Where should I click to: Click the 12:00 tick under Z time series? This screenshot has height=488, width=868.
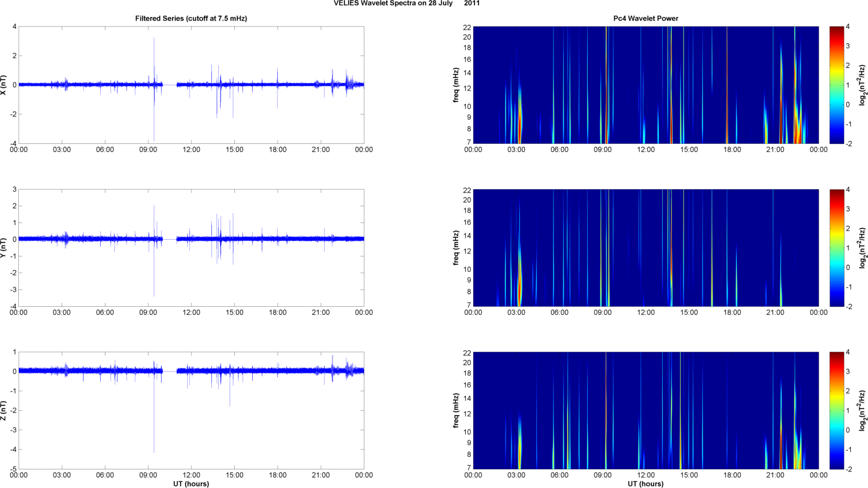[191, 475]
